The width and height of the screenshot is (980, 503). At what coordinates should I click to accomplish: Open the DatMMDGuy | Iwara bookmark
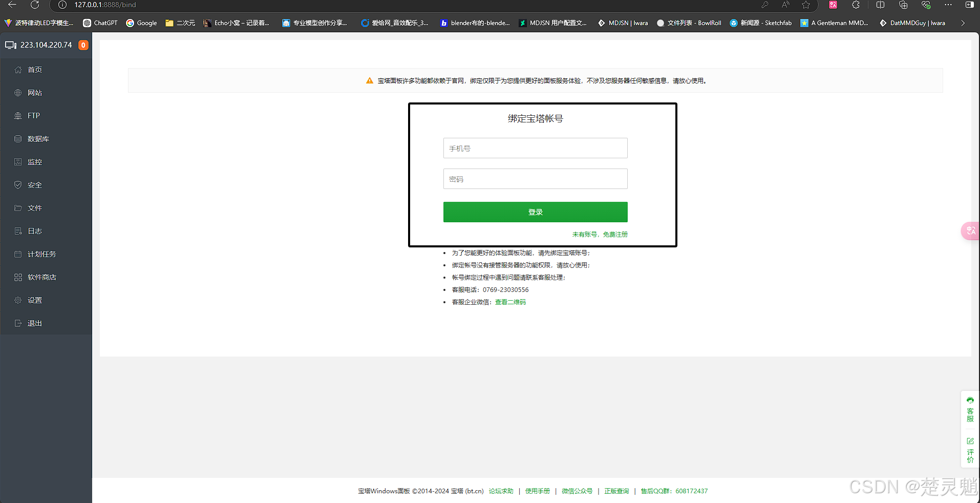click(x=912, y=23)
